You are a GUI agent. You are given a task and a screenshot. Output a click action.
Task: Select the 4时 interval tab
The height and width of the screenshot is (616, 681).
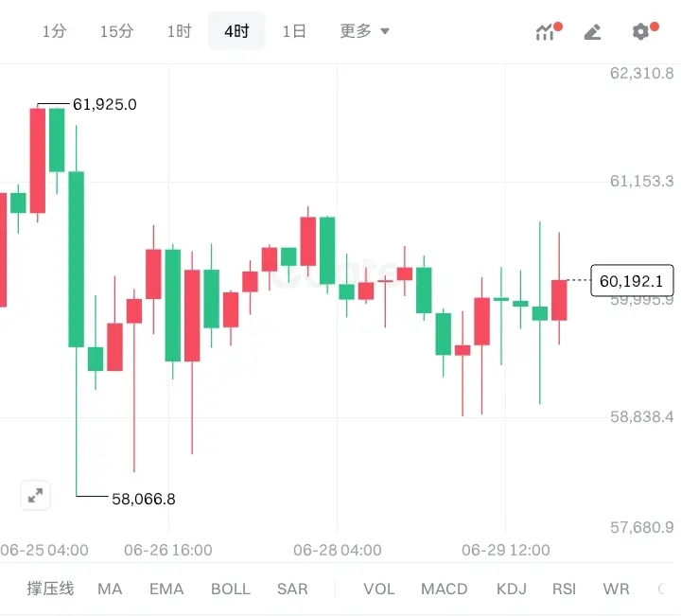click(x=236, y=31)
